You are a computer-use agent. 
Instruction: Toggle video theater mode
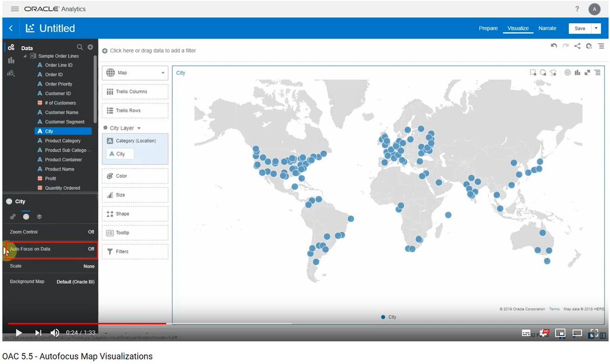click(x=577, y=334)
